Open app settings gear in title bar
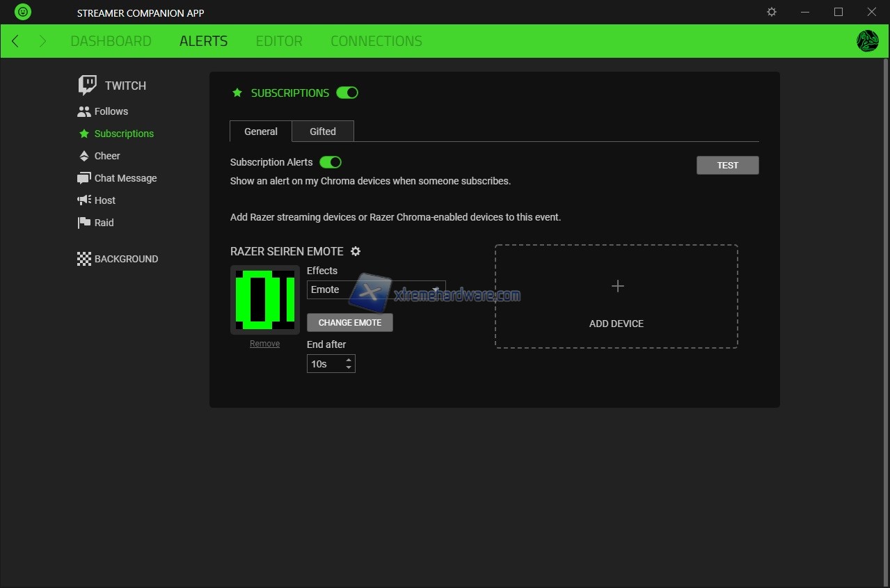The image size is (890, 588). point(772,12)
